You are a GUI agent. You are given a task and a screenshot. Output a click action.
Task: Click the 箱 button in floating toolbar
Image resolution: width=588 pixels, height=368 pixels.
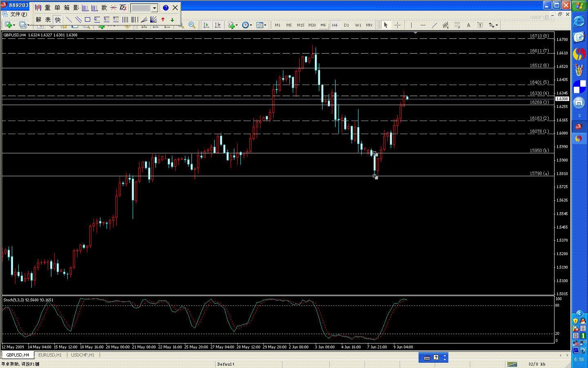coord(67,8)
